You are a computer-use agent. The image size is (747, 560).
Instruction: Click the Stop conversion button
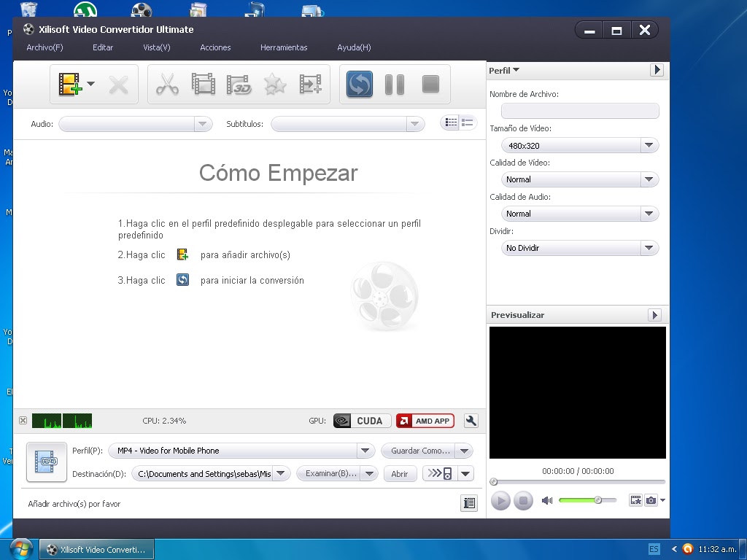coord(430,85)
